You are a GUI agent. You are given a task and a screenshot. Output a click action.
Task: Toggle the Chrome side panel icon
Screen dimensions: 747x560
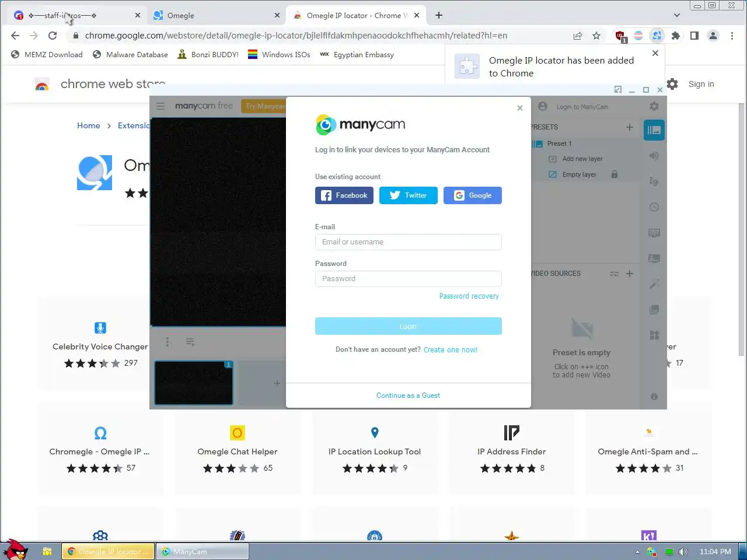[694, 36]
